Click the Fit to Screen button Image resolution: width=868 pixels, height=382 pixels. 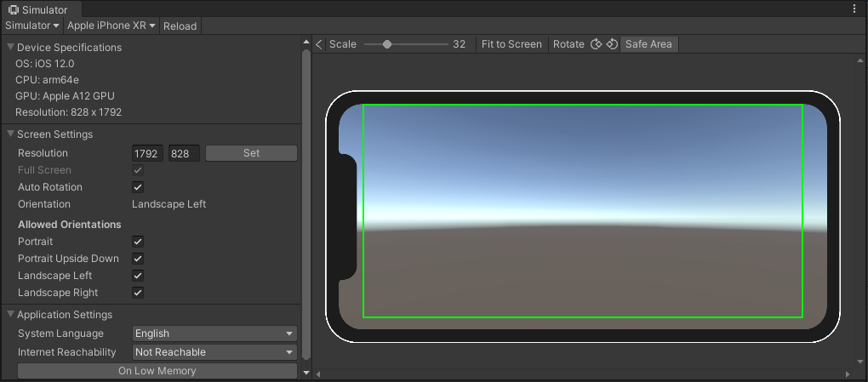(511, 44)
